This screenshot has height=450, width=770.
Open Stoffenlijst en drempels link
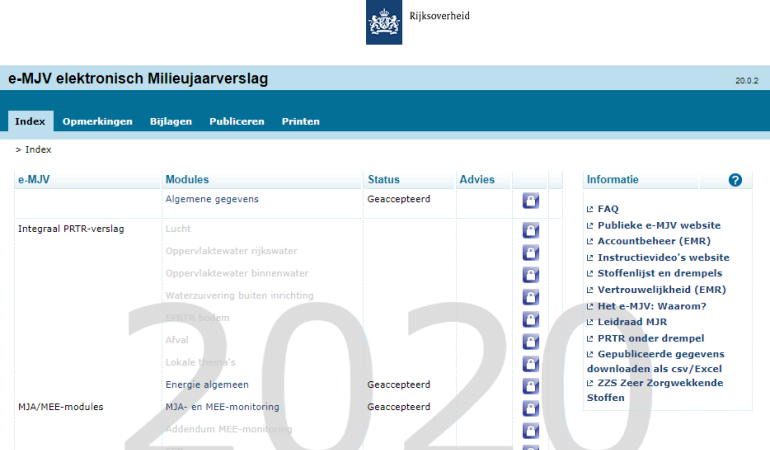pyautogui.click(x=660, y=273)
